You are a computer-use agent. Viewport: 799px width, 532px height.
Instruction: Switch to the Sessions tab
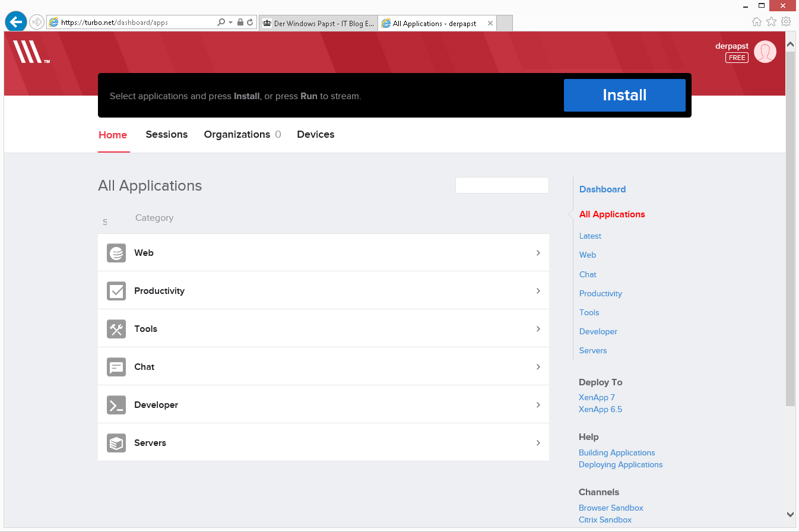[167, 135]
